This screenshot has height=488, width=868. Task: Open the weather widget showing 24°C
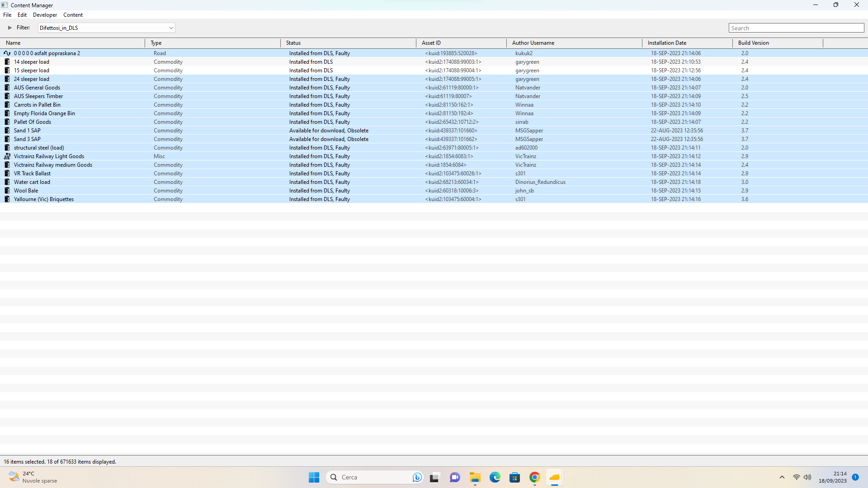point(33,477)
